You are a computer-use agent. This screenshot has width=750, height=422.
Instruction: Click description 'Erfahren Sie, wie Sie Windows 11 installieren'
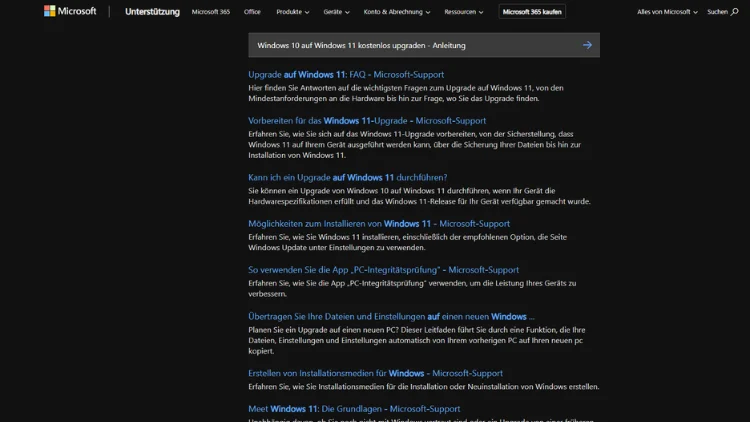(x=408, y=242)
